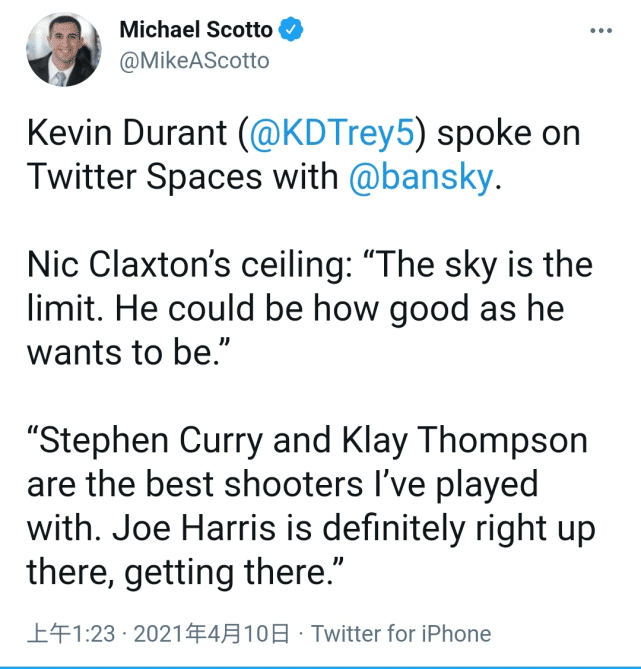Click the blue verified badge icon
This screenshot has width=641, height=669.
point(291,31)
